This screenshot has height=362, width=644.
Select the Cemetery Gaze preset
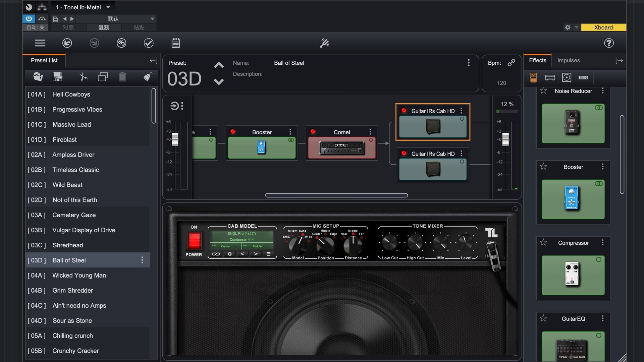tap(87, 215)
